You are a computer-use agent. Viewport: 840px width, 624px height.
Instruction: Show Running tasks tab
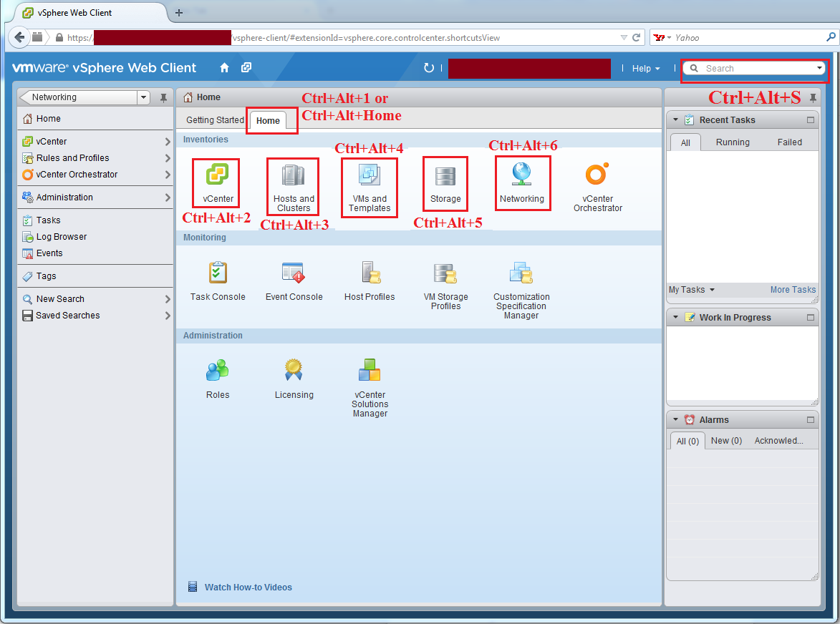tap(733, 142)
